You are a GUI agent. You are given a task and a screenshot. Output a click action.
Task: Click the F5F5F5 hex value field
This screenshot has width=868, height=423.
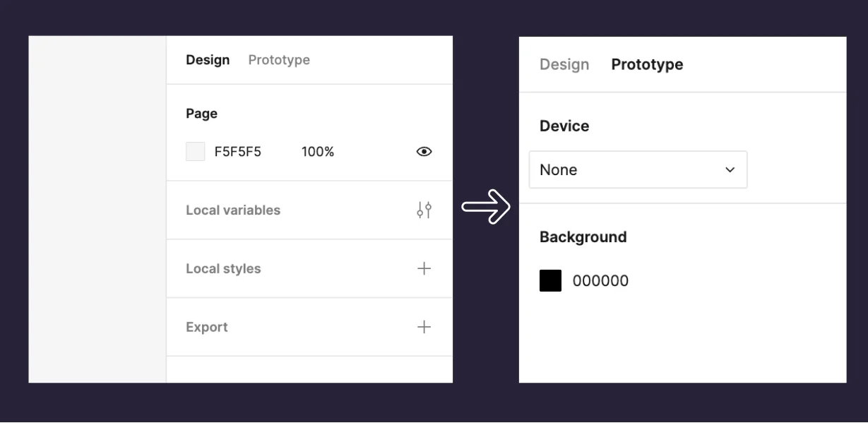238,151
